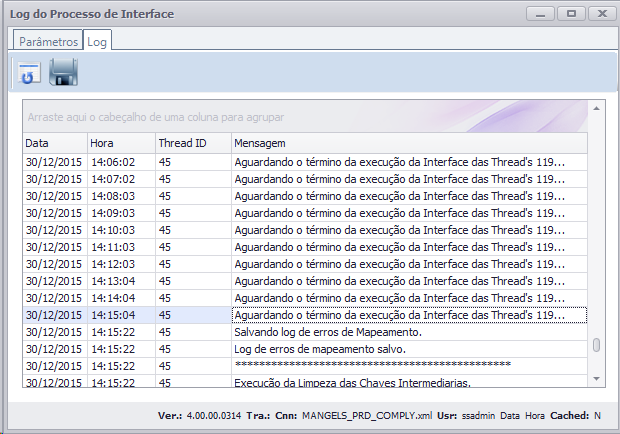Sort by the Data column header
620x434 pixels.
point(55,143)
